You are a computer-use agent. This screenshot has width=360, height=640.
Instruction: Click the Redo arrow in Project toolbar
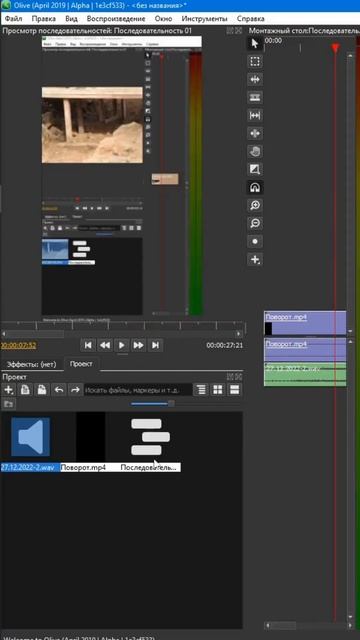coord(76,390)
